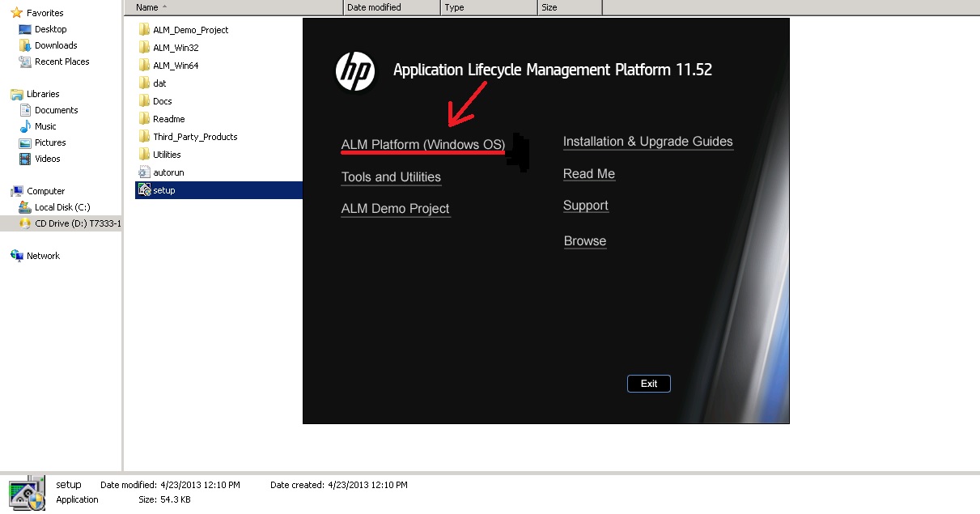Click the Downloads icon in Favorites

[25, 45]
